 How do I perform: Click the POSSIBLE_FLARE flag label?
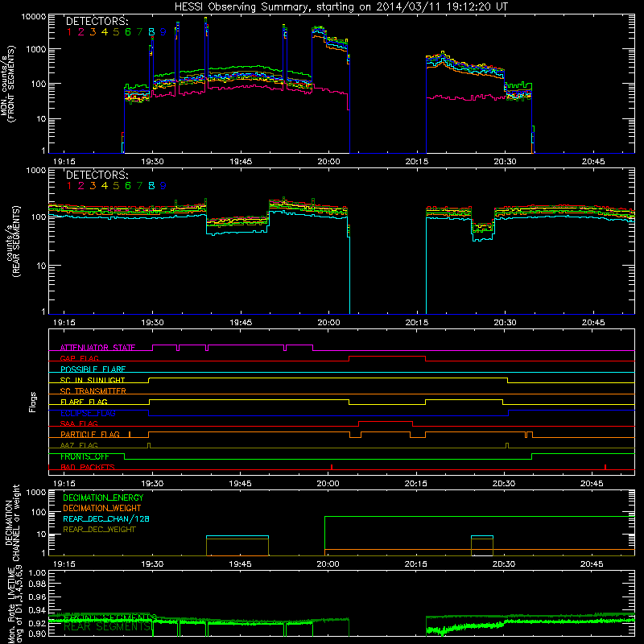(93, 369)
